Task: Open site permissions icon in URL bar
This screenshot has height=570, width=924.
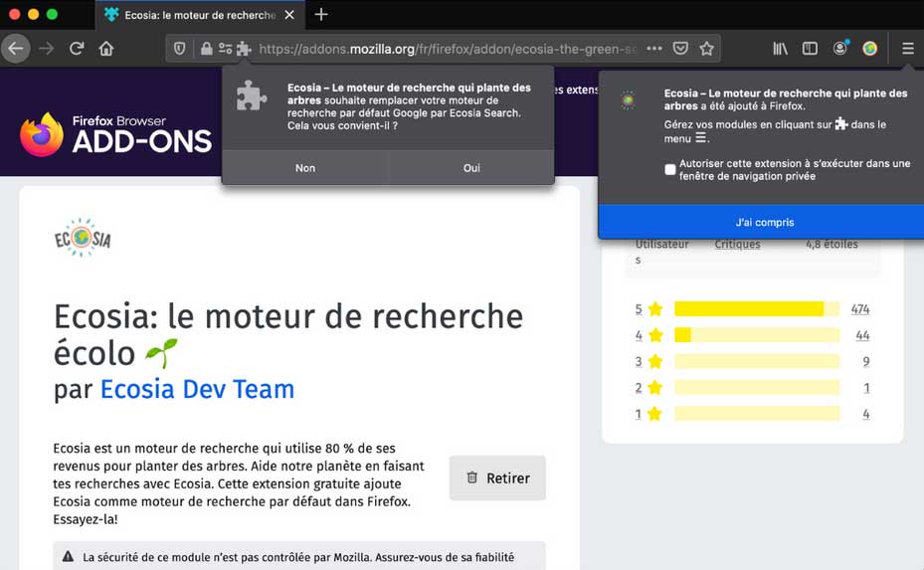Action: pyautogui.click(x=225, y=49)
